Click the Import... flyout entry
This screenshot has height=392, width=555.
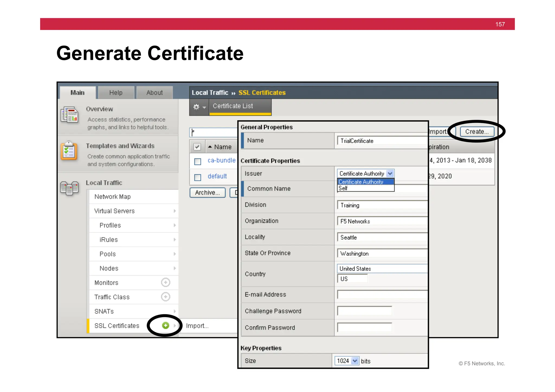[197, 326]
